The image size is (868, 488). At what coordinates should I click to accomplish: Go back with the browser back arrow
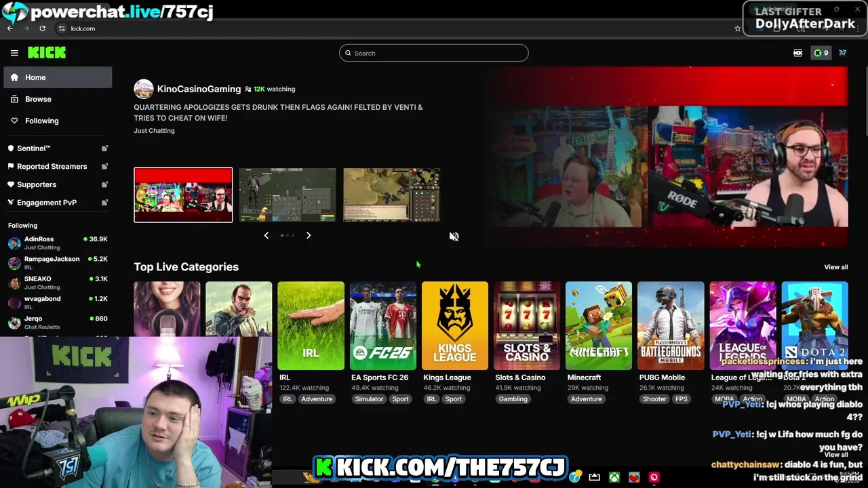[x=10, y=28]
